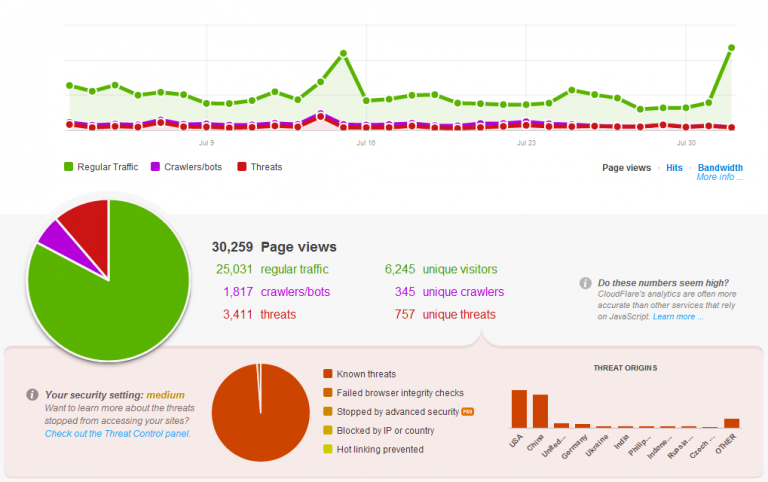This screenshot has width=768, height=482.
Task: Click the last green data point after Jul 30
Action: [x=731, y=48]
